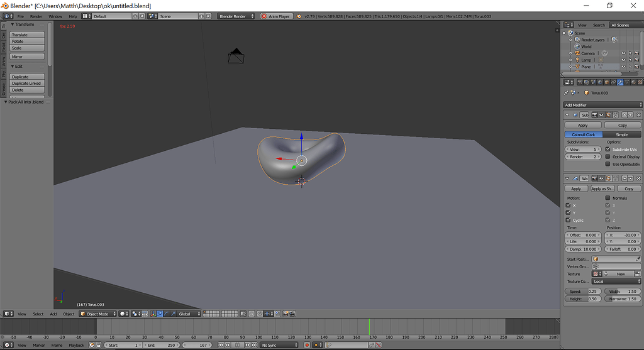The image size is (644, 350).
Task: Open the Constraints properties chain tab
Action: [613, 82]
